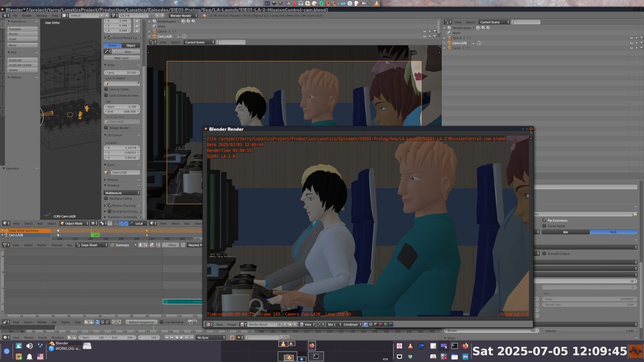The width and height of the screenshot is (644, 362).
Task: Open the Strip menu in sequencer header
Action: [77, 322]
